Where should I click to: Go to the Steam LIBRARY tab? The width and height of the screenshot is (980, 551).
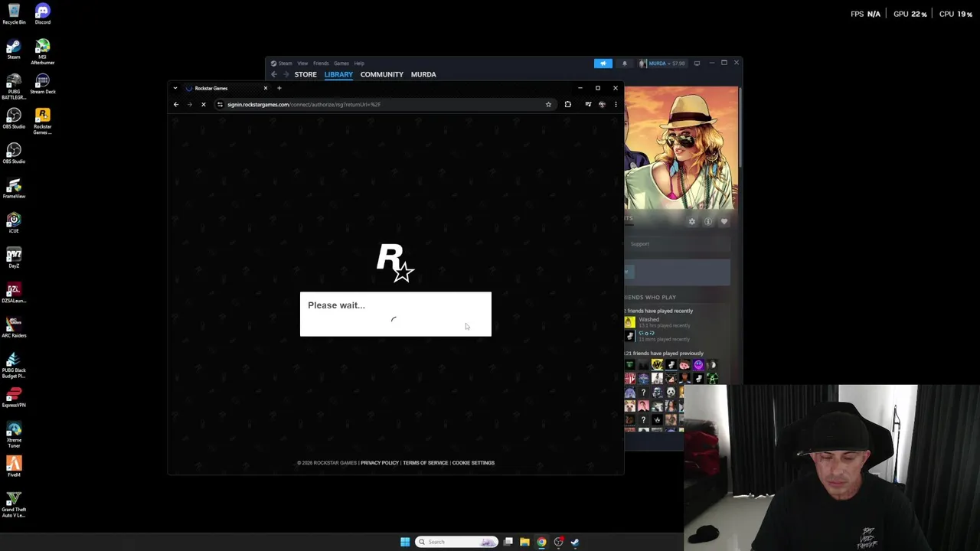tap(338, 74)
